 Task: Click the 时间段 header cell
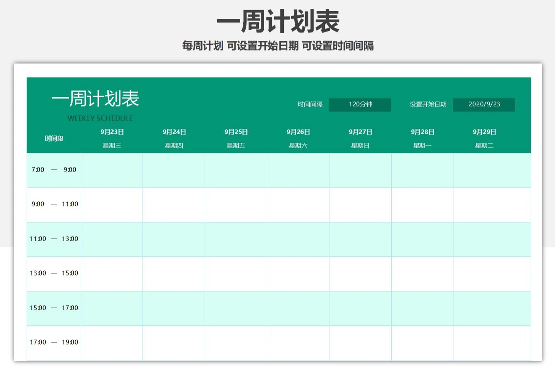pyautogui.click(x=54, y=139)
